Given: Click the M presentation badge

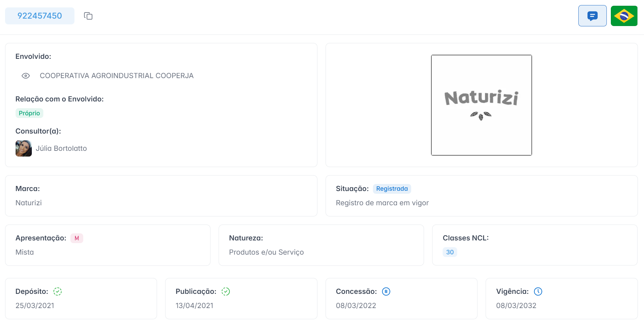Looking at the screenshot, I should coord(77,238).
